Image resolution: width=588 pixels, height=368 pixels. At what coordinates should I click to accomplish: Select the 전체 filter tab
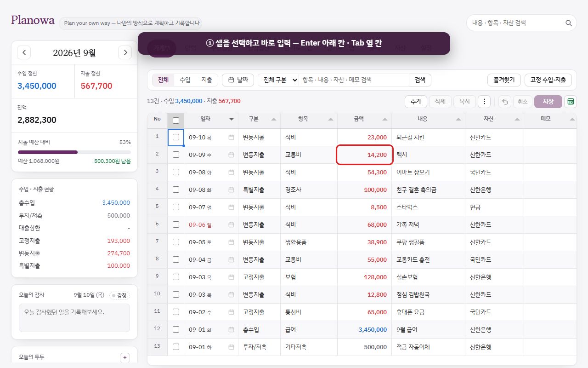(x=164, y=80)
